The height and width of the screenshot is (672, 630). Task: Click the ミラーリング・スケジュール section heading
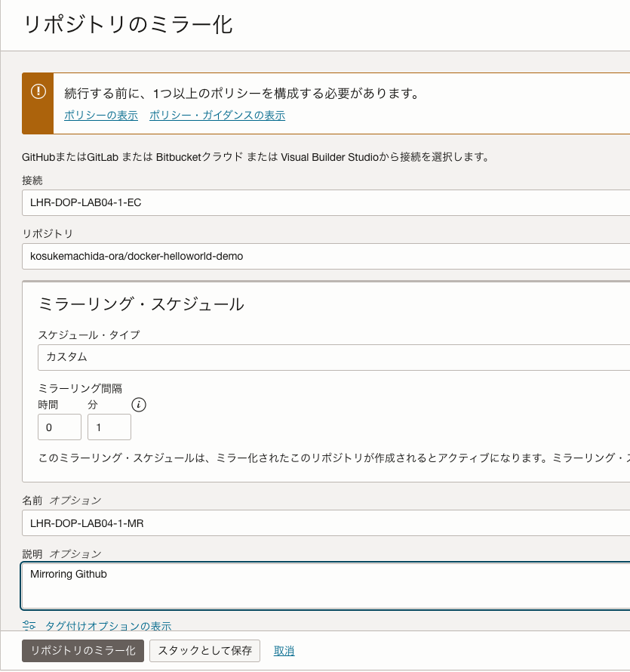(140, 304)
